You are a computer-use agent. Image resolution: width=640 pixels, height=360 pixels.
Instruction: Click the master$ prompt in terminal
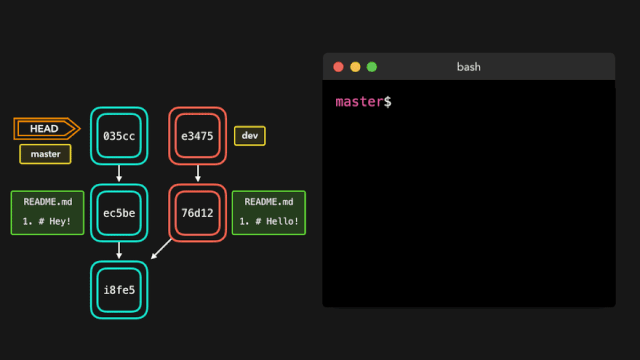click(x=363, y=102)
